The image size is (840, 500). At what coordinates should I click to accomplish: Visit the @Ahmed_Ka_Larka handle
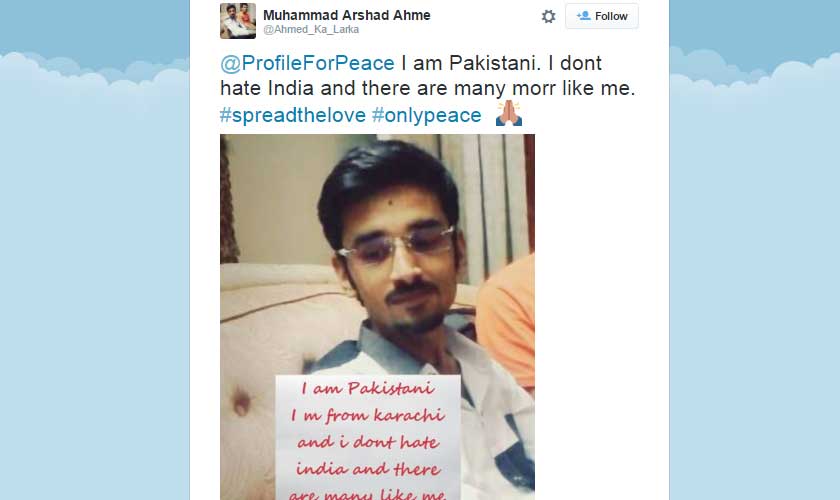click(x=311, y=29)
